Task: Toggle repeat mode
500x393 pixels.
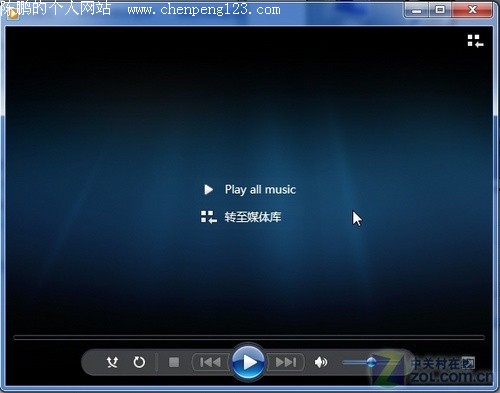Action: click(x=139, y=362)
